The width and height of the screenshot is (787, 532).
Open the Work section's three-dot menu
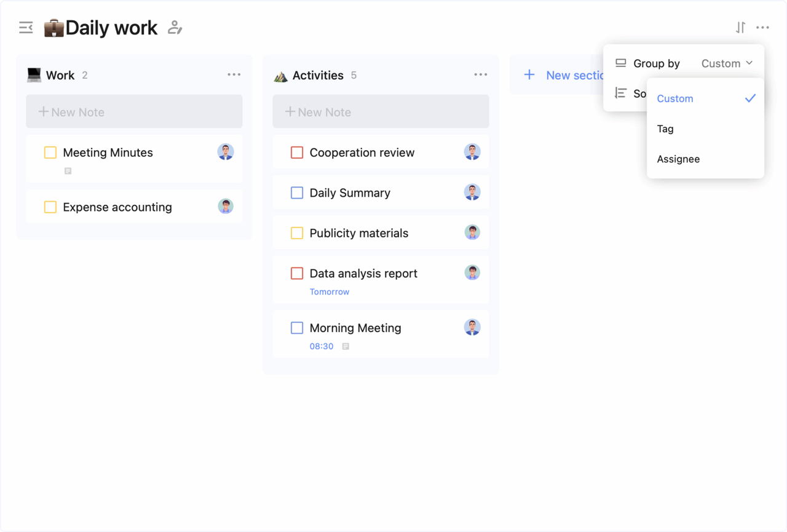coord(234,74)
